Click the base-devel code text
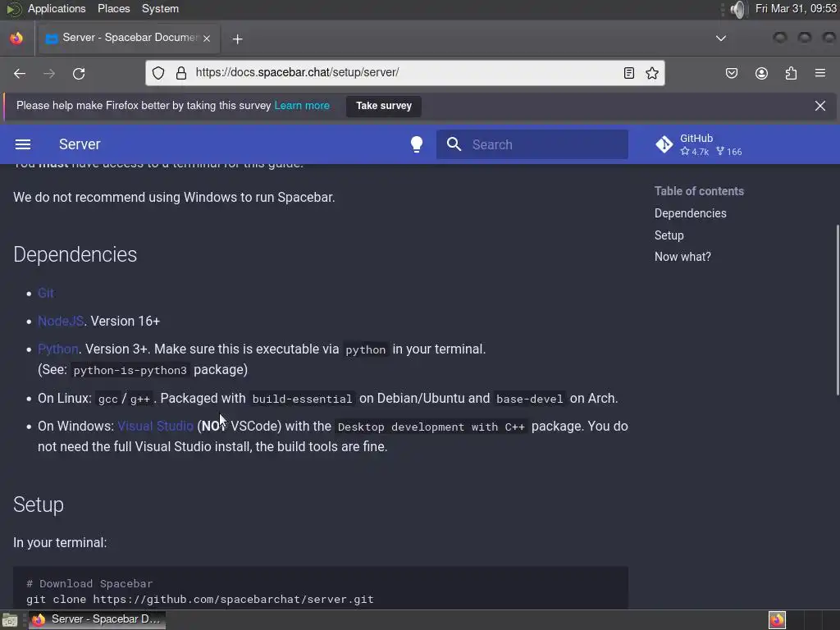The image size is (840, 630). tap(529, 399)
